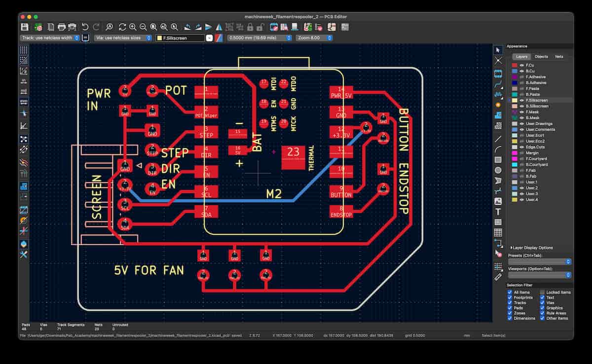Click the Undo icon
Viewport: 592px width, 364px height.
(x=84, y=27)
